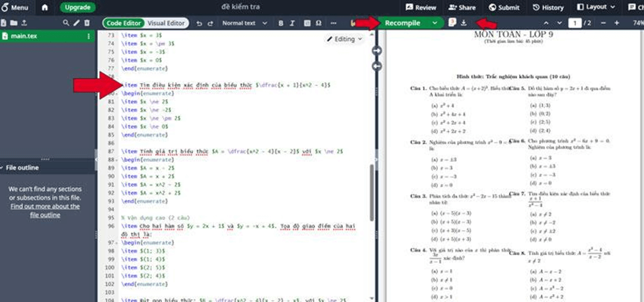Click the green Recompile button
Screen dimensions: 644x302
403,23
